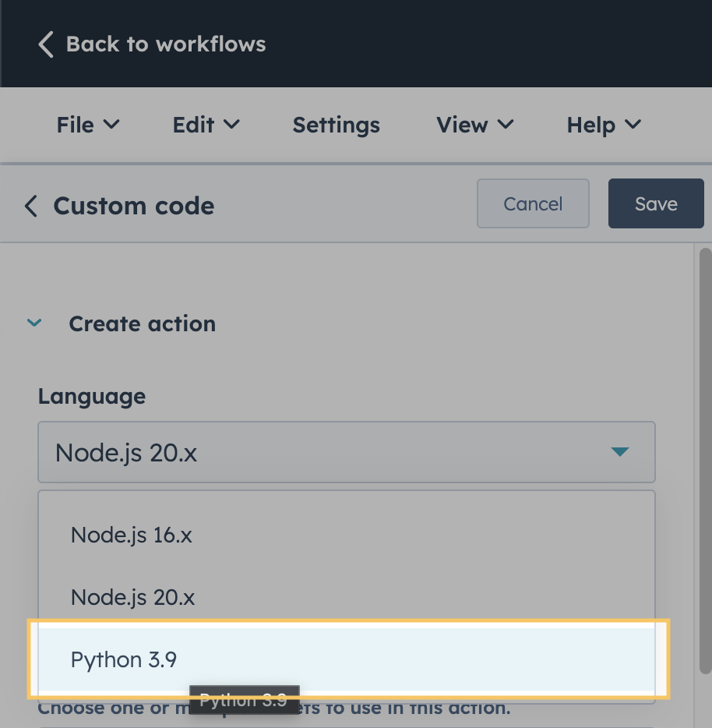712x728 pixels.
Task: Choose Node.js 20.x from the list
Action: click(x=346, y=597)
